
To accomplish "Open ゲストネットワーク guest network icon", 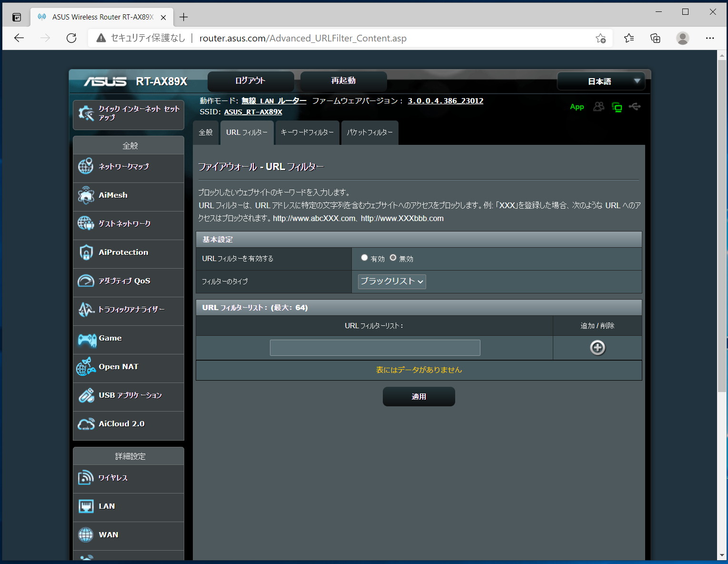I will click(86, 223).
